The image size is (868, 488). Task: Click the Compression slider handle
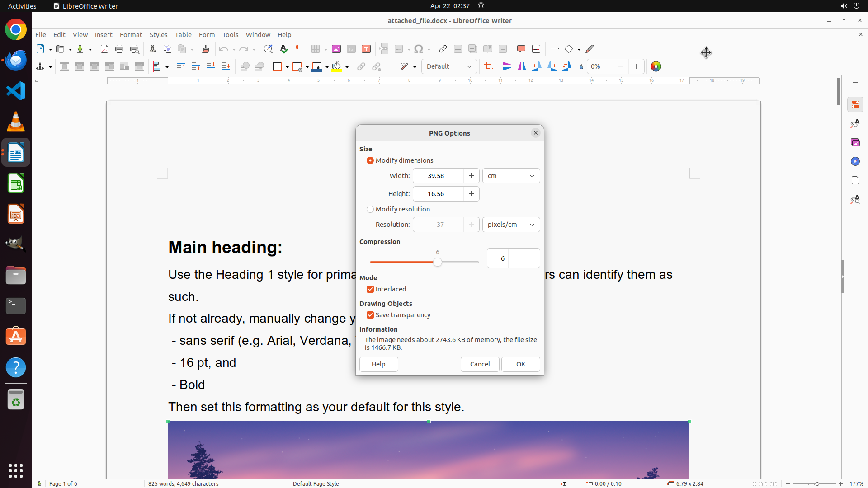[x=437, y=262]
